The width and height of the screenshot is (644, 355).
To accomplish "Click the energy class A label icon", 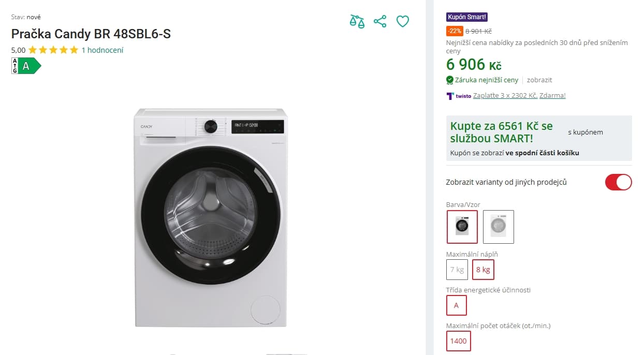I will pyautogui.click(x=24, y=65).
